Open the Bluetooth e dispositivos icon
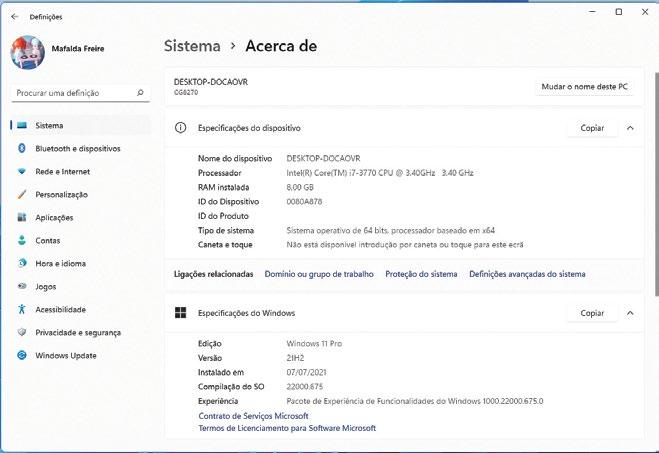 pos(22,148)
